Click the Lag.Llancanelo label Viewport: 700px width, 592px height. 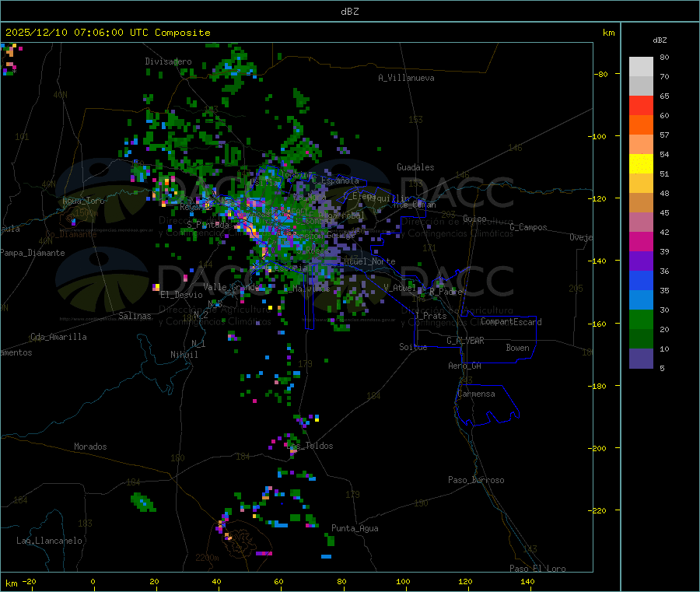(x=49, y=541)
